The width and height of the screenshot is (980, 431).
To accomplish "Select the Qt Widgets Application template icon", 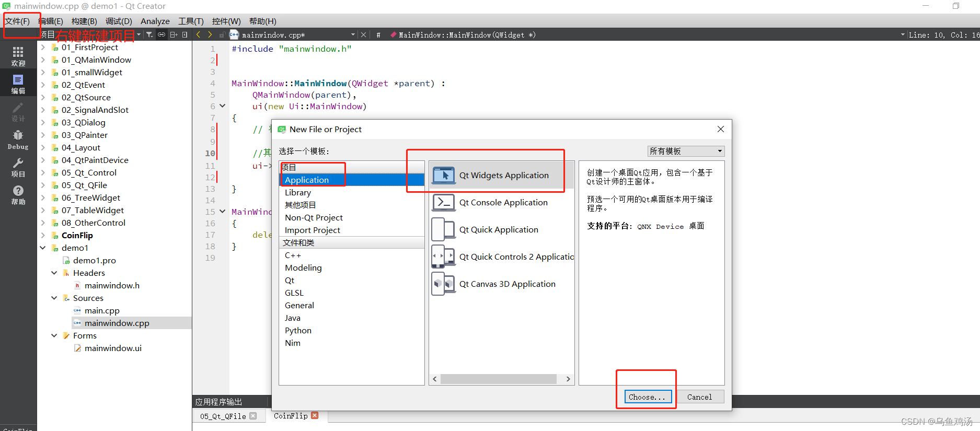I will 444,176.
